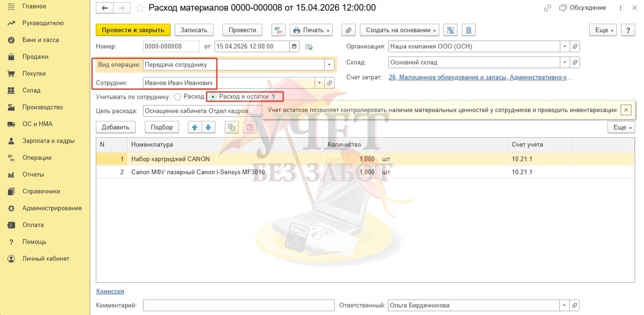Copy link to document via chain icon
This screenshot has height=315, width=644.
(x=547, y=8)
